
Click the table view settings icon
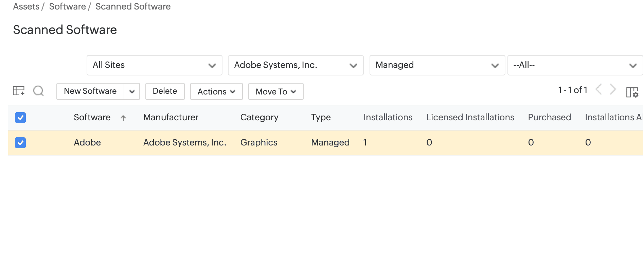click(19, 91)
